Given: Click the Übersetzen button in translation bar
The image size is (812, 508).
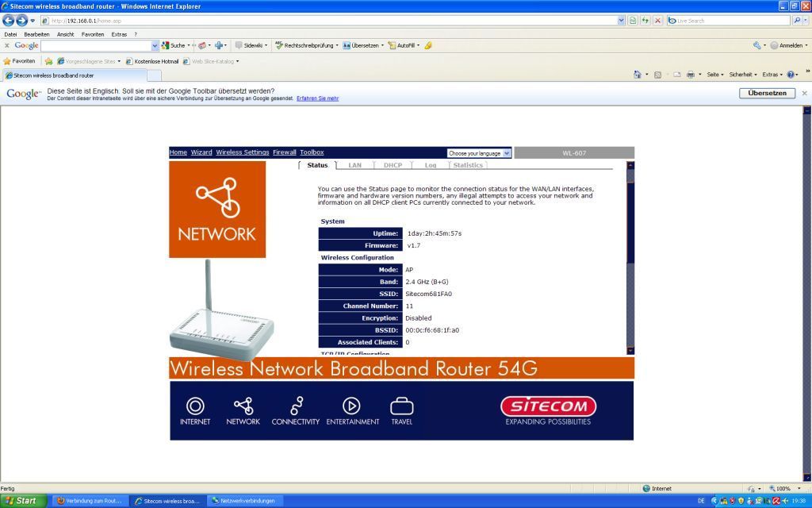Looking at the screenshot, I should pyautogui.click(x=767, y=94).
